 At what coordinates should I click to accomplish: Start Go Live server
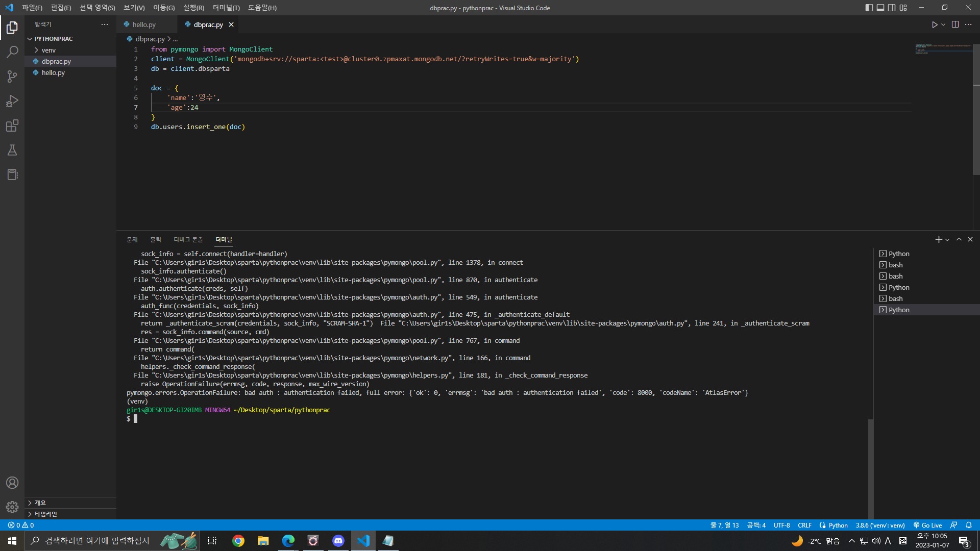pyautogui.click(x=927, y=525)
